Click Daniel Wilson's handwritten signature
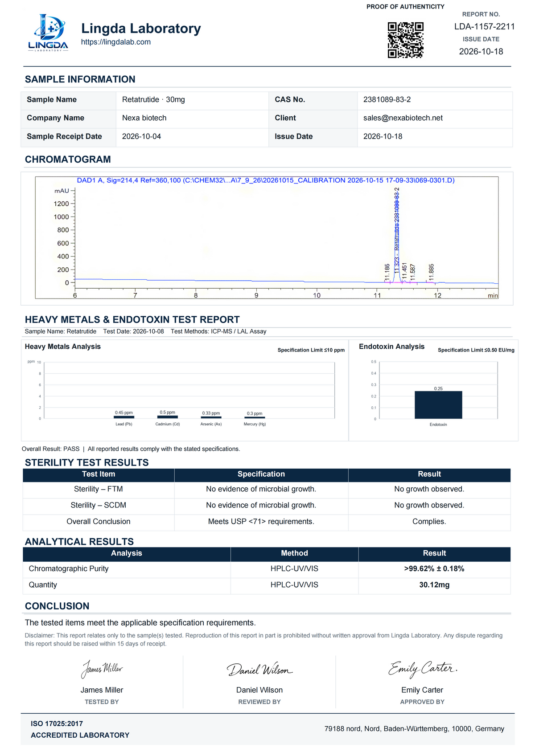The width and height of the screenshot is (535, 756). point(259,670)
